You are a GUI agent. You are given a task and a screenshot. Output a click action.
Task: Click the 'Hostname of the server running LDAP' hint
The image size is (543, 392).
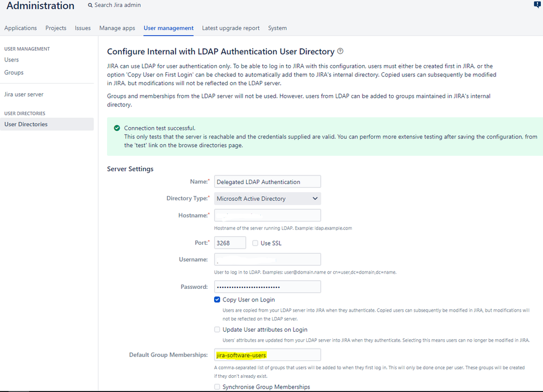point(283,229)
